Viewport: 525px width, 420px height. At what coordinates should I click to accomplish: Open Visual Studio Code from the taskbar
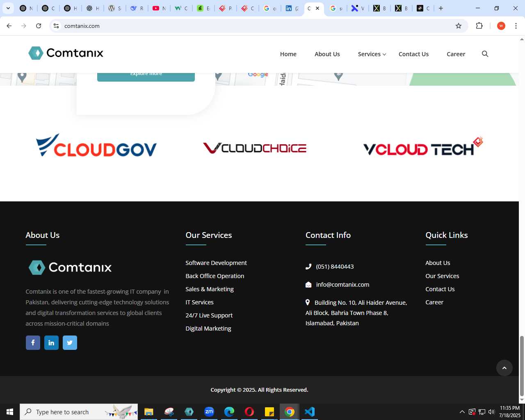point(310,412)
